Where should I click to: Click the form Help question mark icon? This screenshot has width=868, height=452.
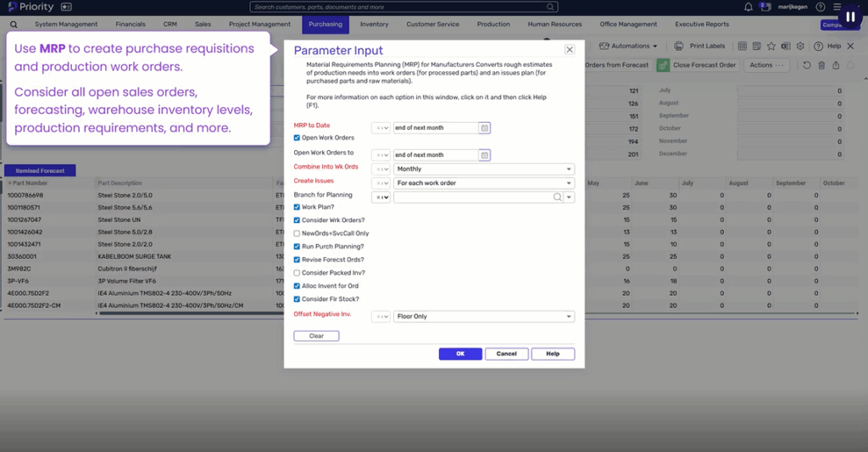click(818, 46)
